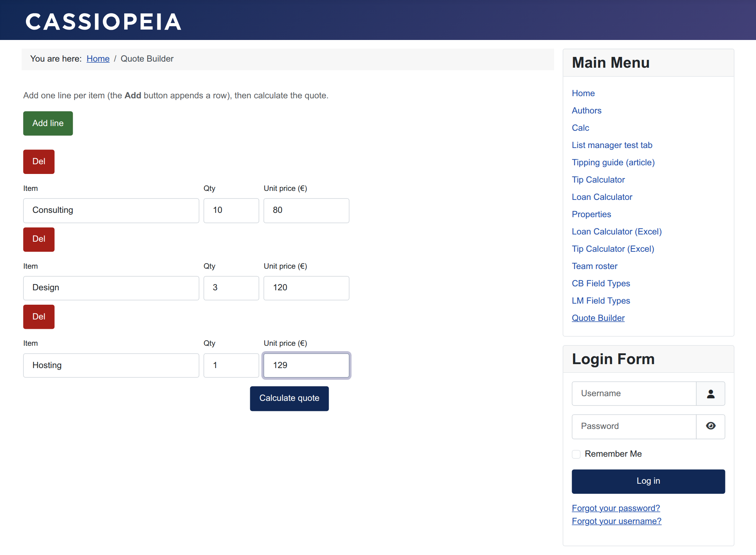Click the unit price field showing 129

tap(306, 366)
